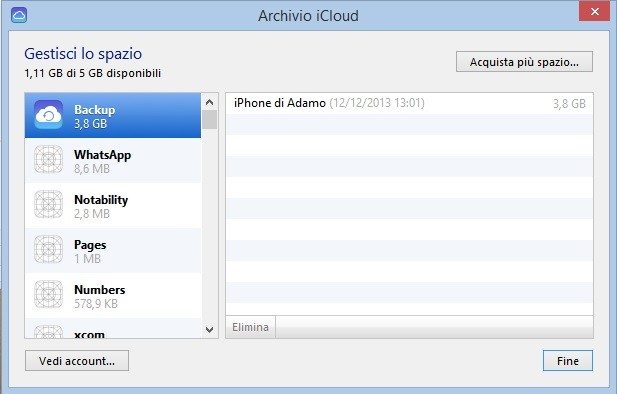Screen dimensions: 617x394
Task: Open Vedi account
Action: tap(77, 361)
